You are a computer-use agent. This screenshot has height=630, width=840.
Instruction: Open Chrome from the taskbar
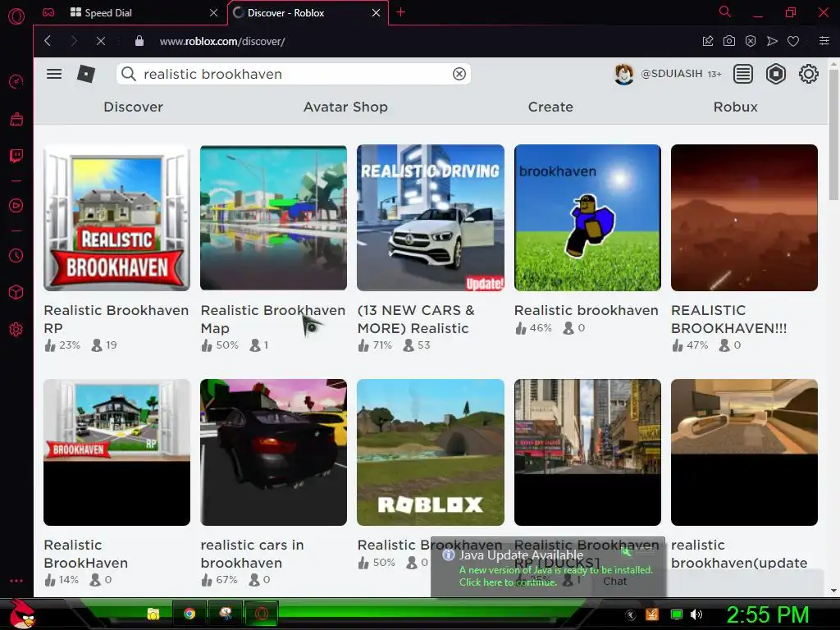click(x=189, y=614)
